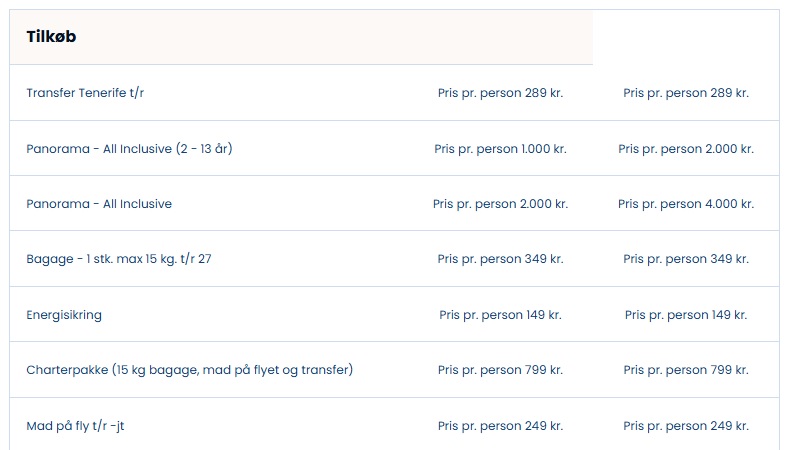Select Transfer Tenerife's second 289 kr. price
Viewport: 788px width, 450px height.
[x=686, y=93]
